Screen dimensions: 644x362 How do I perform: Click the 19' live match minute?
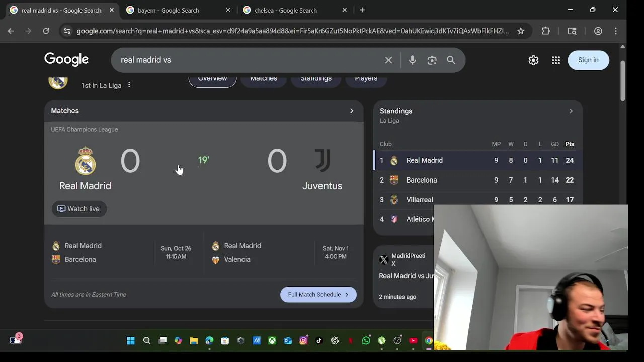click(x=203, y=160)
